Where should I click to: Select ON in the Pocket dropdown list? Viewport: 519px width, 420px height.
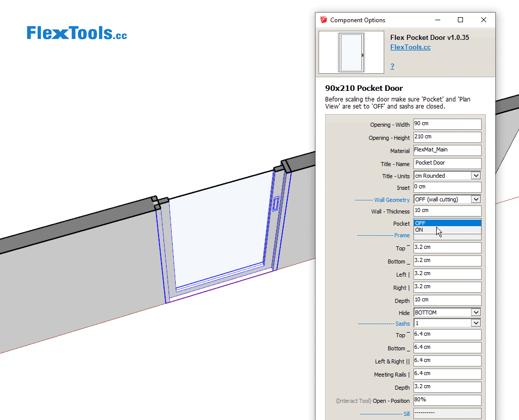tap(447, 230)
